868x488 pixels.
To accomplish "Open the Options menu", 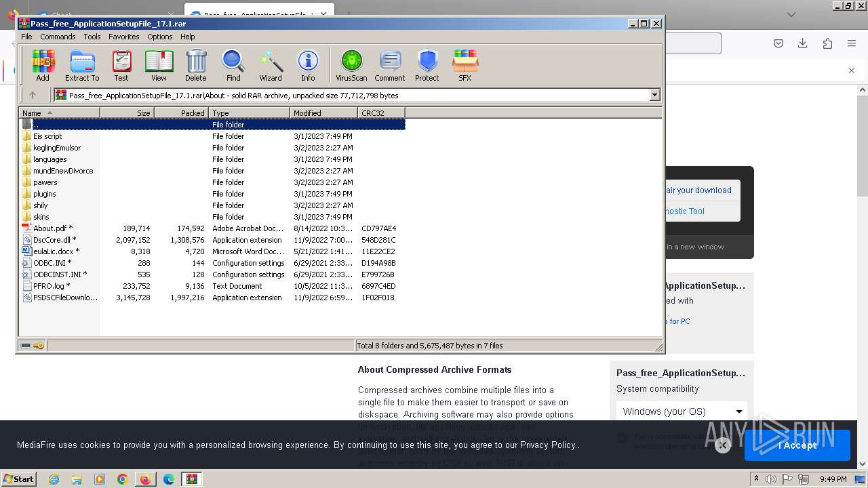I will tap(160, 37).
